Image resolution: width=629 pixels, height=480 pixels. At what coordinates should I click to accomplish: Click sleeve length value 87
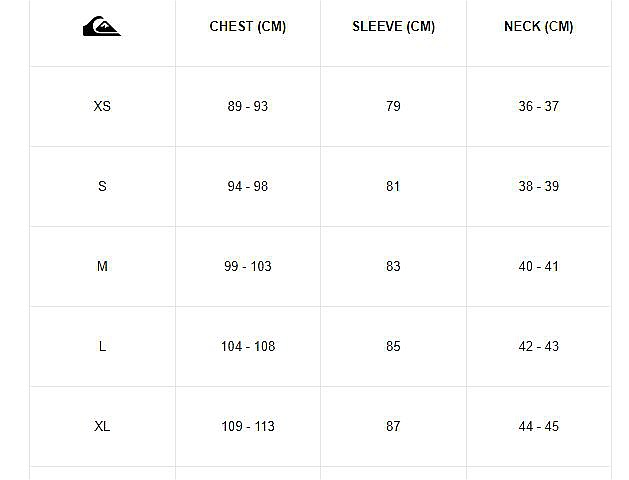(393, 426)
